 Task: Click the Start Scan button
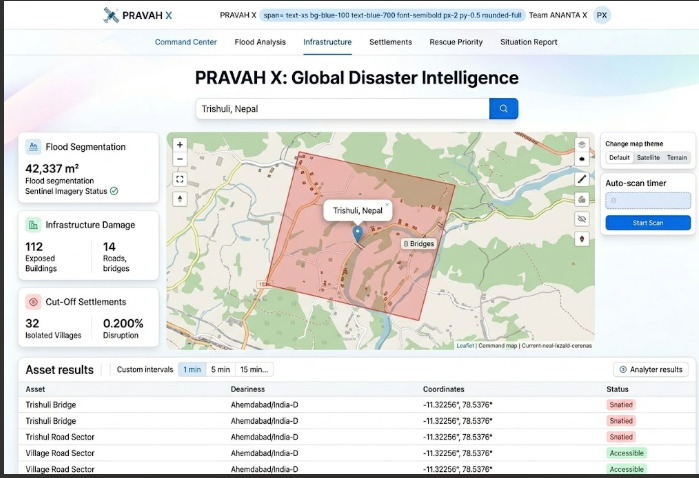tap(648, 223)
